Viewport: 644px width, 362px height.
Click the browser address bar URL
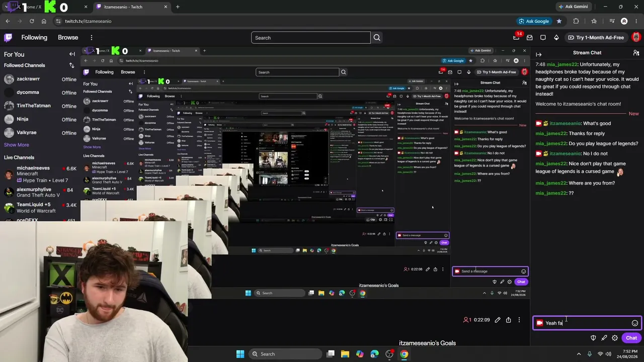[88, 21]
